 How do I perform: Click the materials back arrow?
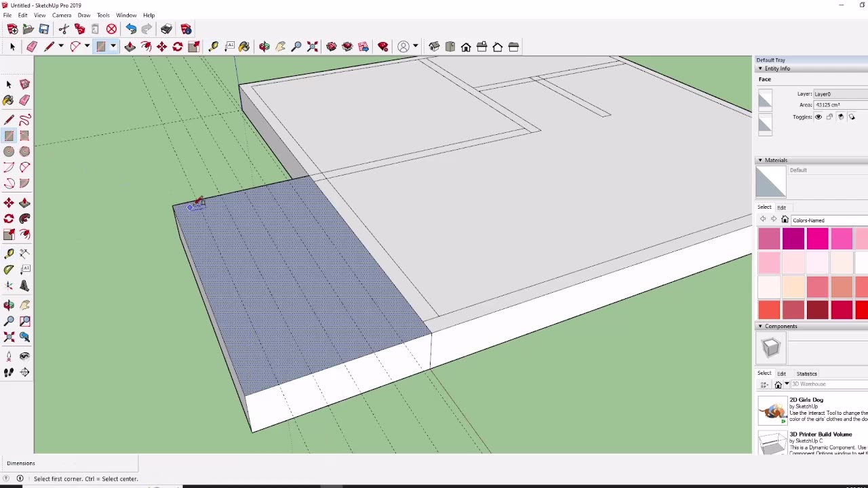coord(763,220)
